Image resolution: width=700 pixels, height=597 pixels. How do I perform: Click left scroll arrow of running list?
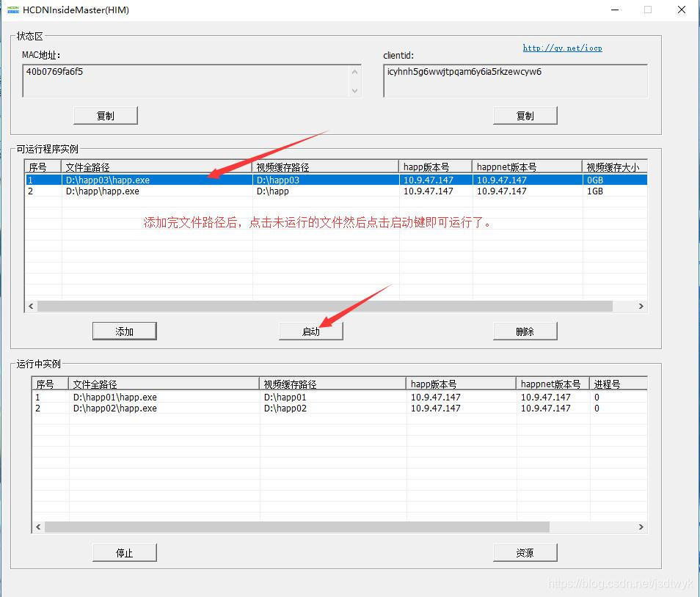click(x=38, y=527)
